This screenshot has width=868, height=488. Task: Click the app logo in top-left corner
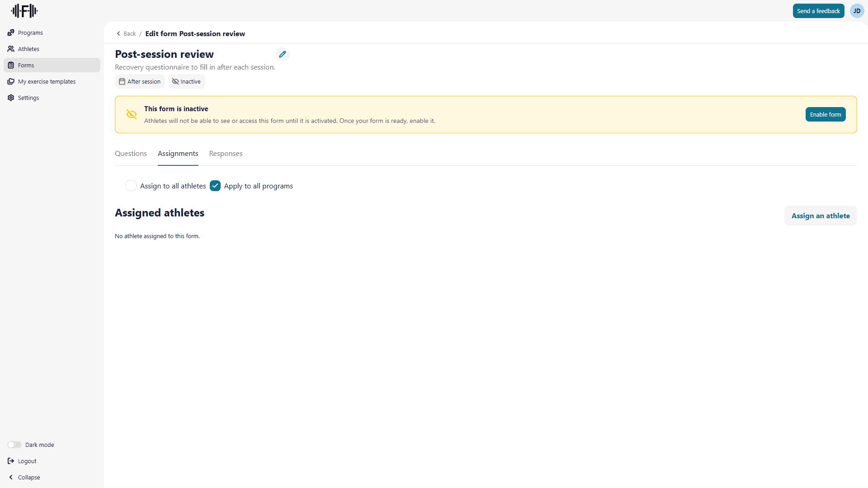coord(24,11)
